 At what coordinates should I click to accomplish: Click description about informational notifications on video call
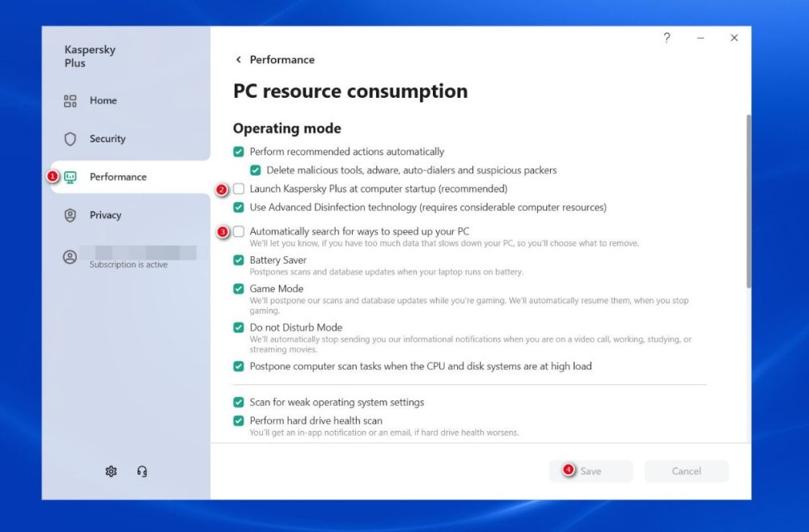(x=471, y=344)
